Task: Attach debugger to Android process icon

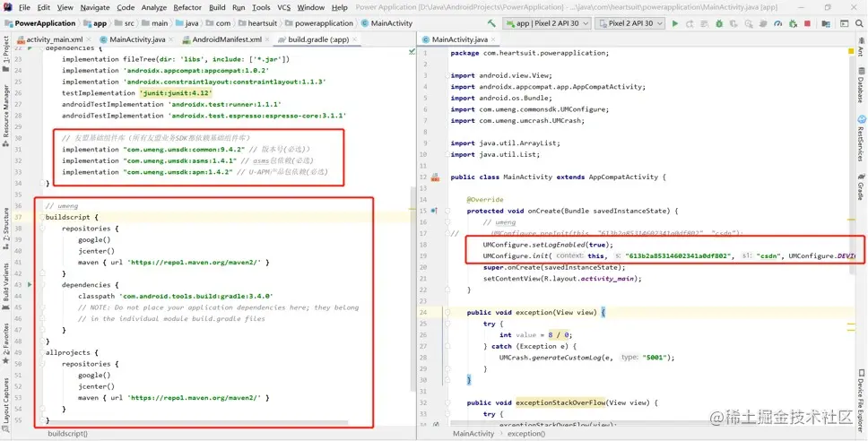Action: click(x=794, y=23)
